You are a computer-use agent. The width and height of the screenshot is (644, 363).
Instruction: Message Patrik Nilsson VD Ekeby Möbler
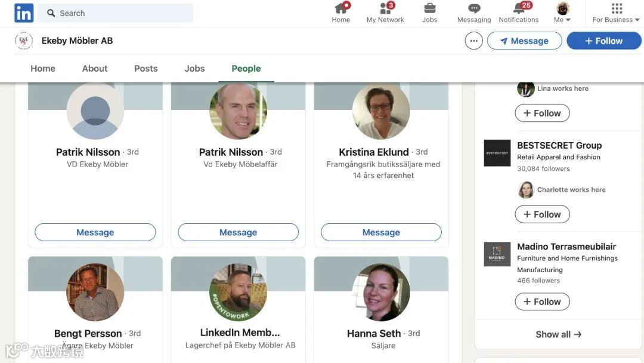(95, 232)
